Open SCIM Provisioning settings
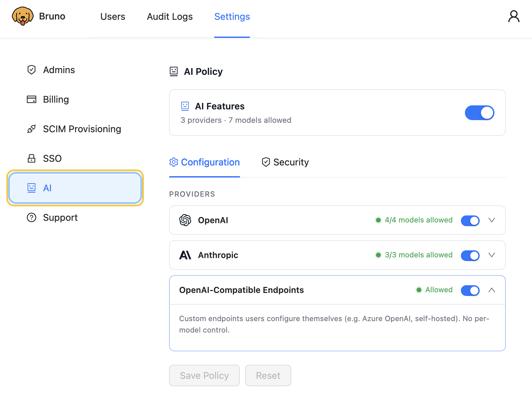Image resolution: width=532 pixels, height=404 pixels. (75, 129)
